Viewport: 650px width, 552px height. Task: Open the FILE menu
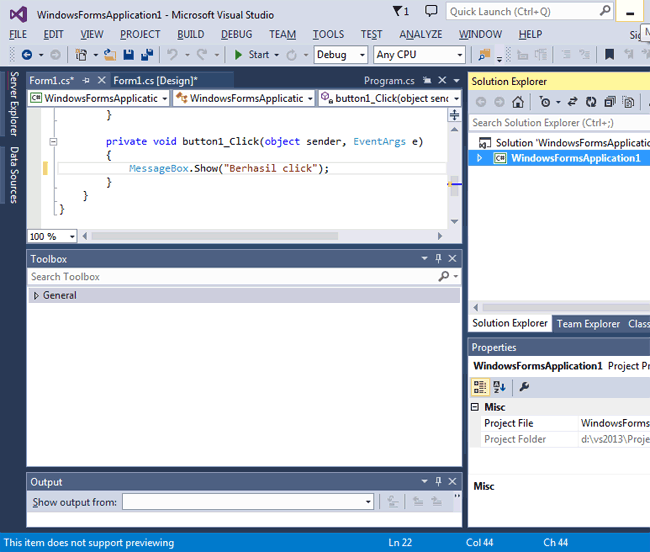18,34
